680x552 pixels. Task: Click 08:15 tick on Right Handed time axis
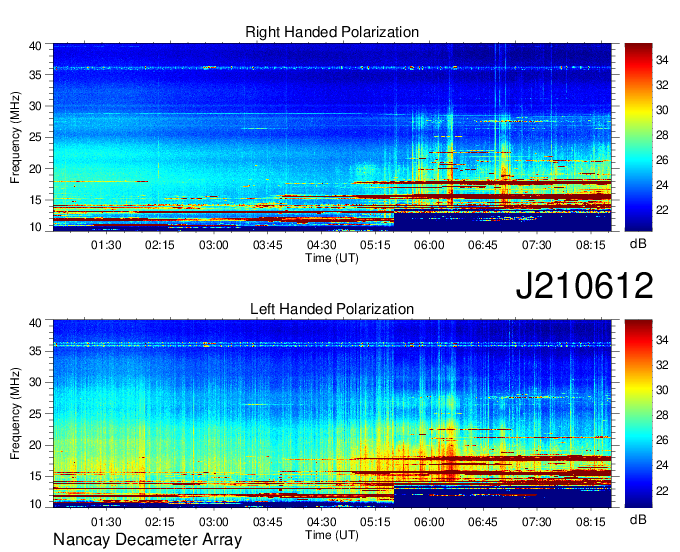coord(591,245)
